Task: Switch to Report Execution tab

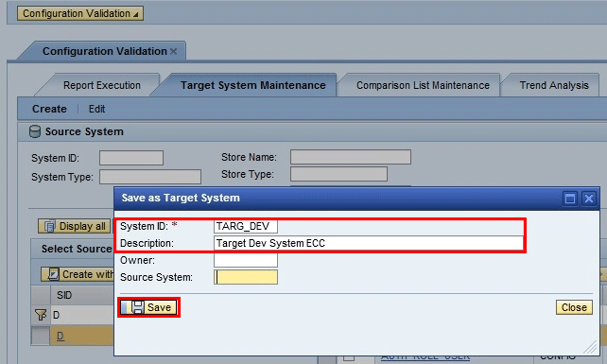Action: coord(102,85)
